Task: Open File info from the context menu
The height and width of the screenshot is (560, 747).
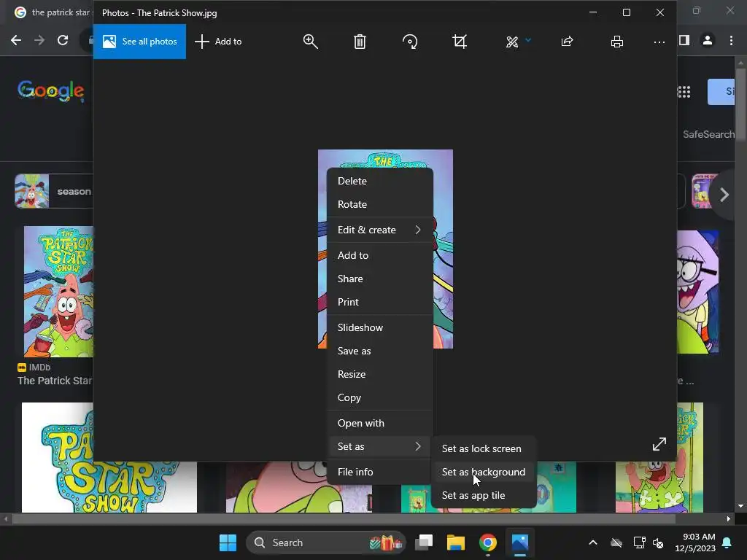Action: [x=379, y=472]
